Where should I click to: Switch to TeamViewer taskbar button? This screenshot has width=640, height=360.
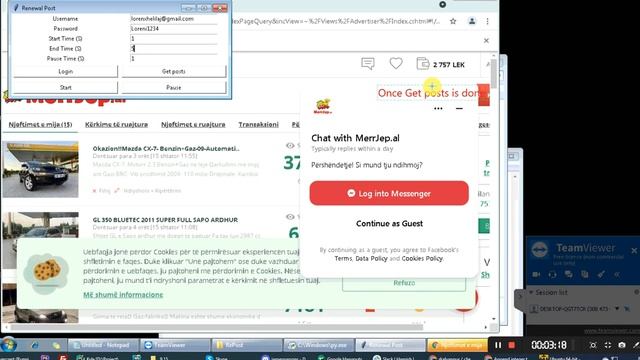(175, 345)
